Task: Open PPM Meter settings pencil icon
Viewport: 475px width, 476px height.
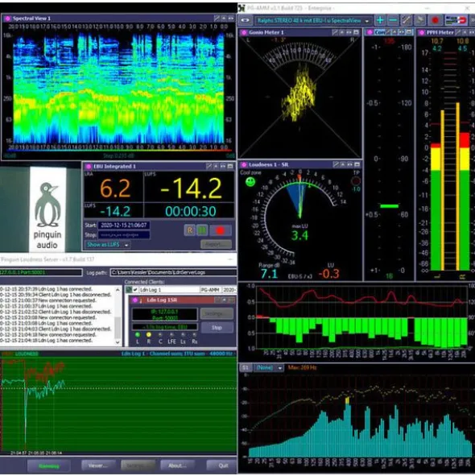Action: click(x=458, y=32)
